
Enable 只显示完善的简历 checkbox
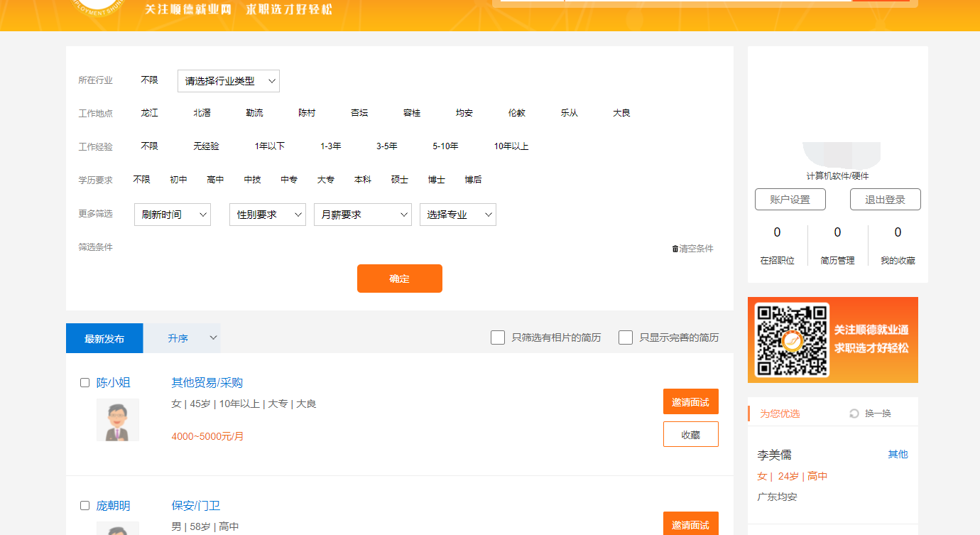click(626, 337)
